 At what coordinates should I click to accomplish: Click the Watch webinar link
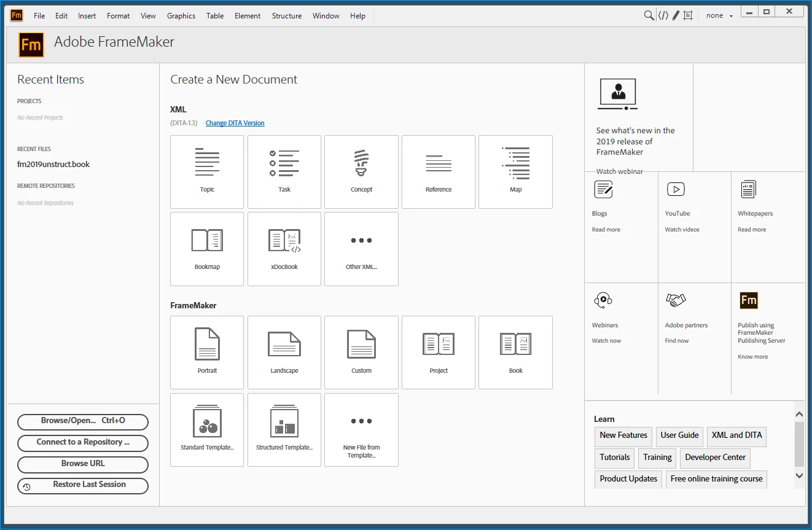coord(619,171)
